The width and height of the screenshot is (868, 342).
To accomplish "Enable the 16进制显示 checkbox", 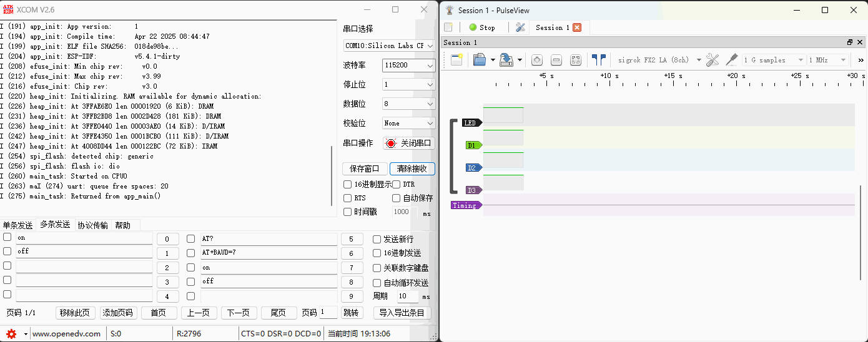I will [348, 185].
